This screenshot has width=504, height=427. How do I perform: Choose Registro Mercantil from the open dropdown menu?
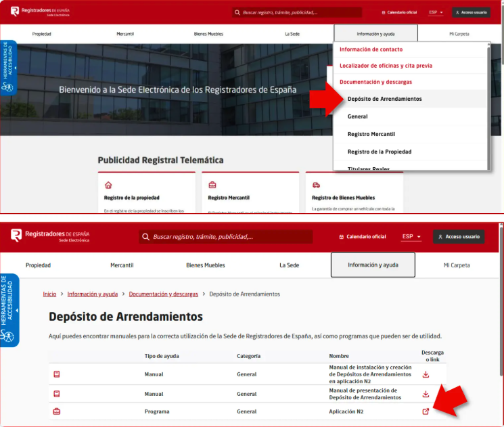pyautogui.click(x=371, y=134)
